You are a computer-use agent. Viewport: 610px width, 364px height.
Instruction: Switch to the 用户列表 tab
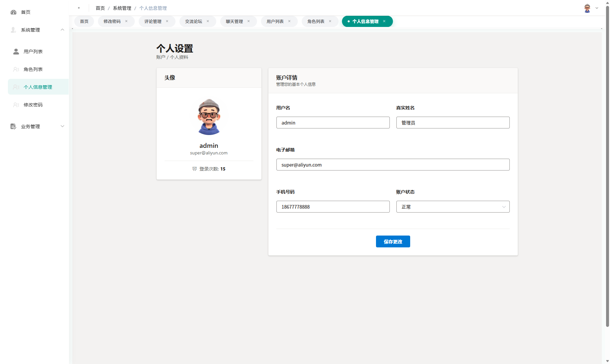(x=275, y=21)
